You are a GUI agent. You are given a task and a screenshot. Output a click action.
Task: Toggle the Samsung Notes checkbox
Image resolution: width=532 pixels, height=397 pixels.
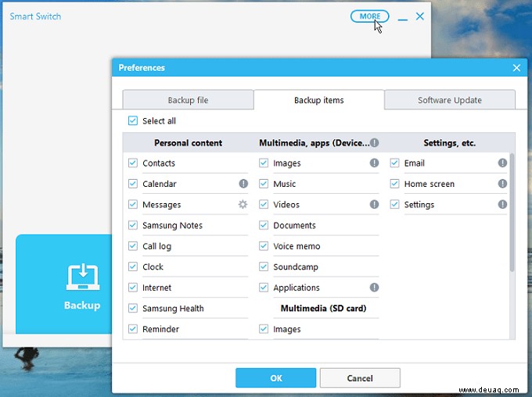coord(133,225)
